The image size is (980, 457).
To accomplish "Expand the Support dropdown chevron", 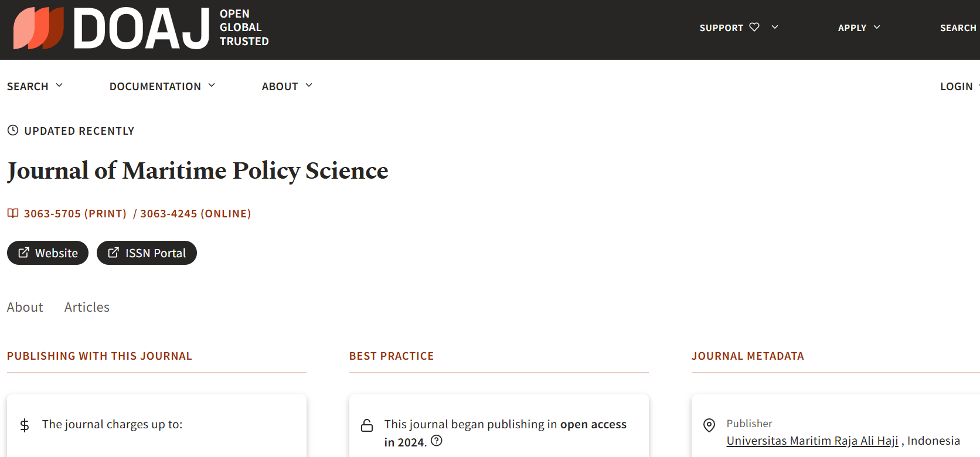I will tap(775, 27).
